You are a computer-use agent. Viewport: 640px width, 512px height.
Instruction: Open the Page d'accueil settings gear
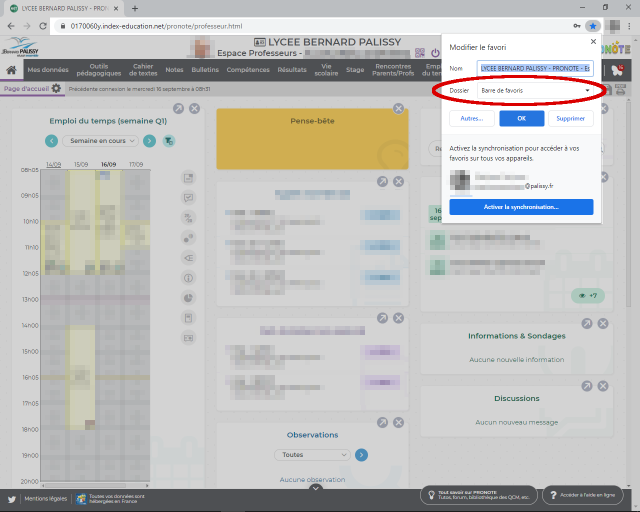[56, 89]
